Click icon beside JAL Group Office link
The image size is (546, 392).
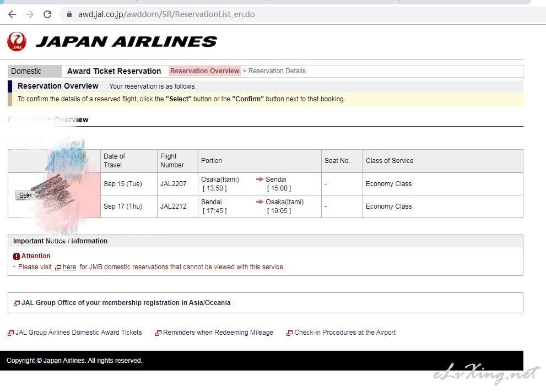pos(17,303)
